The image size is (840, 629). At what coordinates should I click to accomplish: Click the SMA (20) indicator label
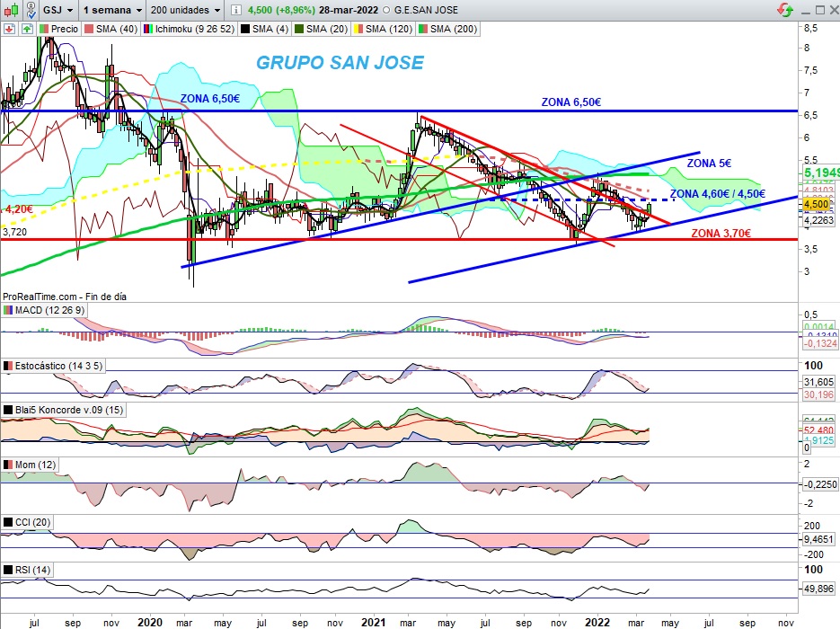[x=327, y=29]
